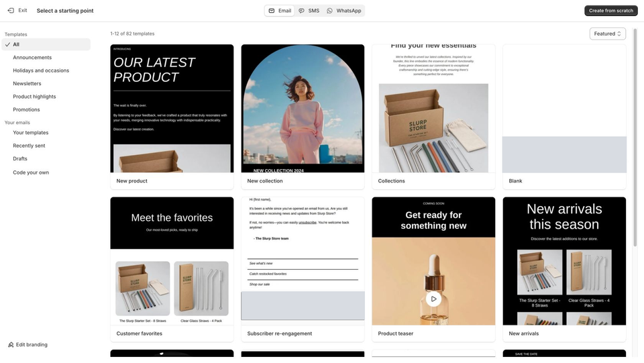Choose the New arrivals template thumbnail
Image resolution: width=644 pixels, height=363 pixels.
[564, 261]
